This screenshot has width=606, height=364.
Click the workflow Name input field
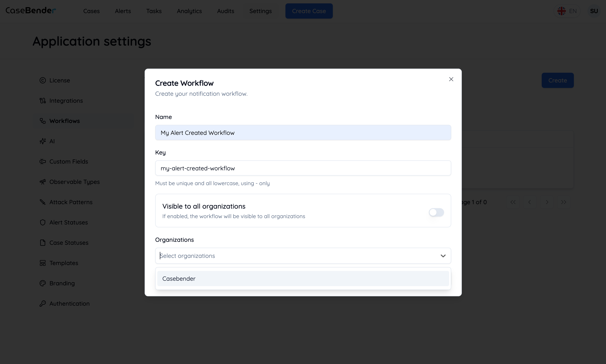click(x=303, y=133)
